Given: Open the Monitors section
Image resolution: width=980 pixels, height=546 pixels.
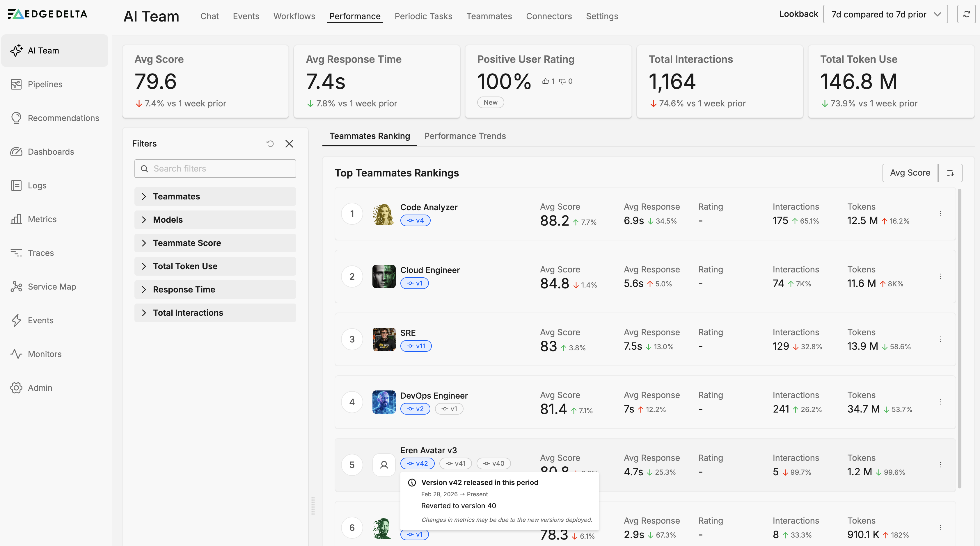Looking at the screenshot, I should (x=45, y=354).
